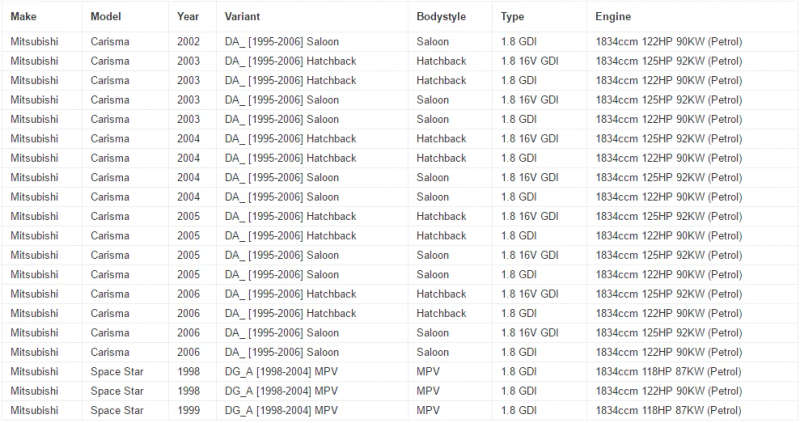Click the Make column header

tap(23, 16)
